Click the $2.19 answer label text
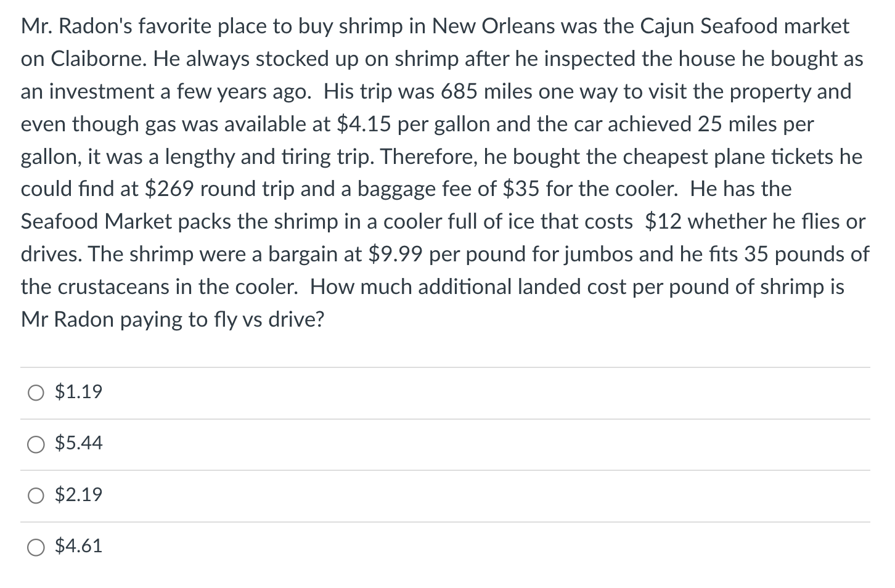 (x=79, y=495)
